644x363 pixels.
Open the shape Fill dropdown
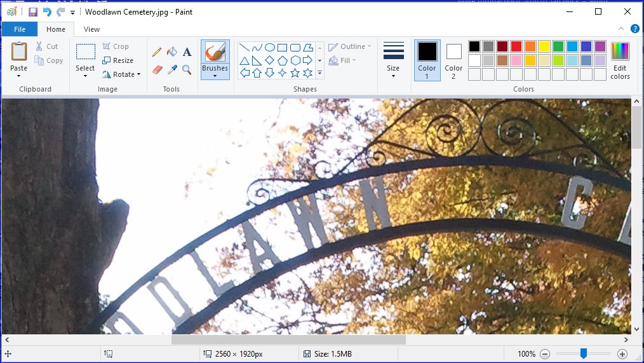[x=342, y=60]
